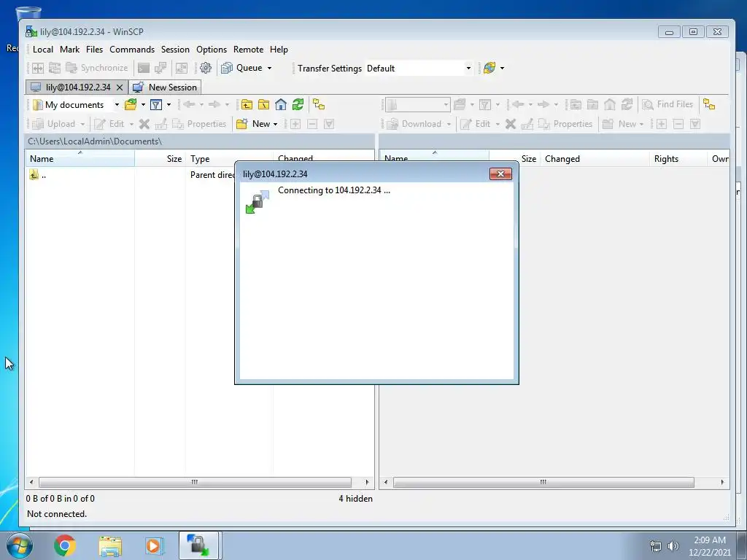This screenshot has height=560, width=747.
Task: Expand the local filter dropdown arrow
Action: click(x=169, y=105)
